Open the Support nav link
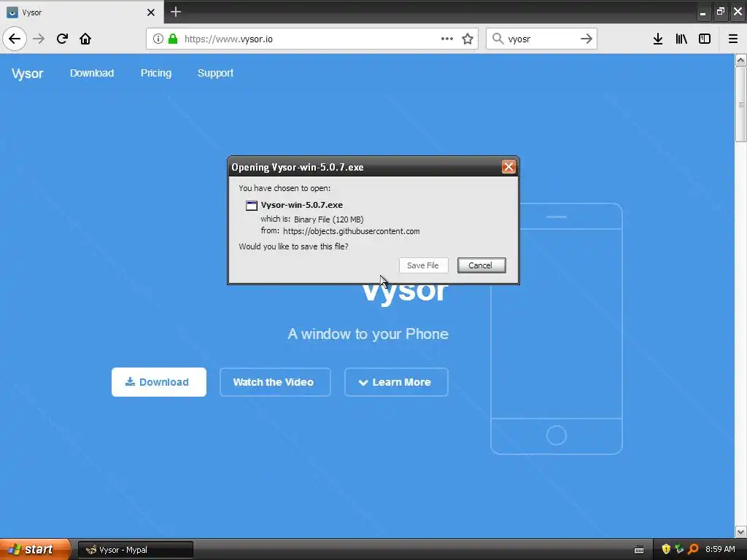The height and width of the screenshot is (560, 747). [x=215, y=73]
